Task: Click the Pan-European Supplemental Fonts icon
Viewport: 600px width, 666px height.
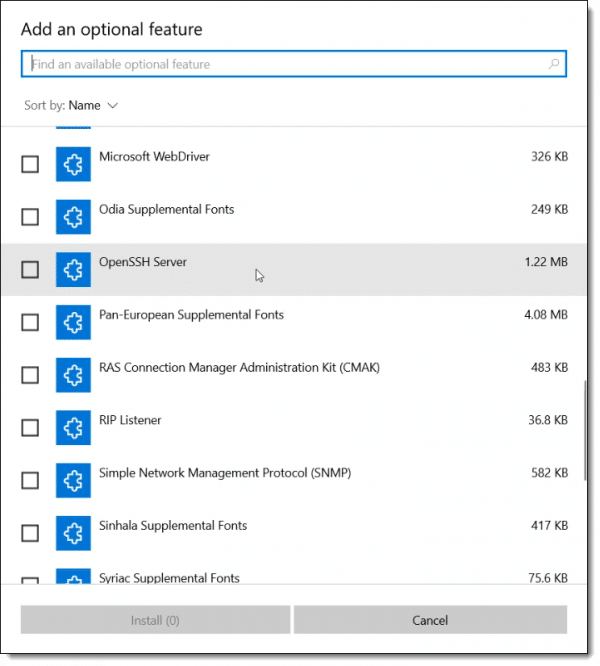Action: pos(73,322)
